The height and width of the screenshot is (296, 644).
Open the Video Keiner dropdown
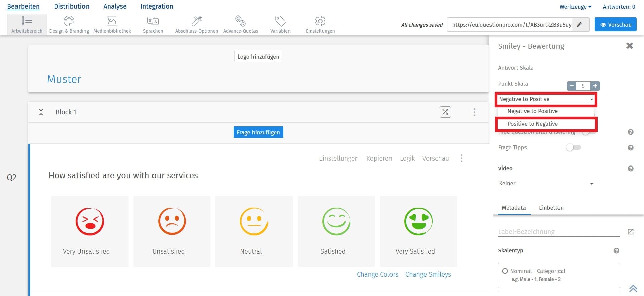pyautogui.click(x=546, y=183)
